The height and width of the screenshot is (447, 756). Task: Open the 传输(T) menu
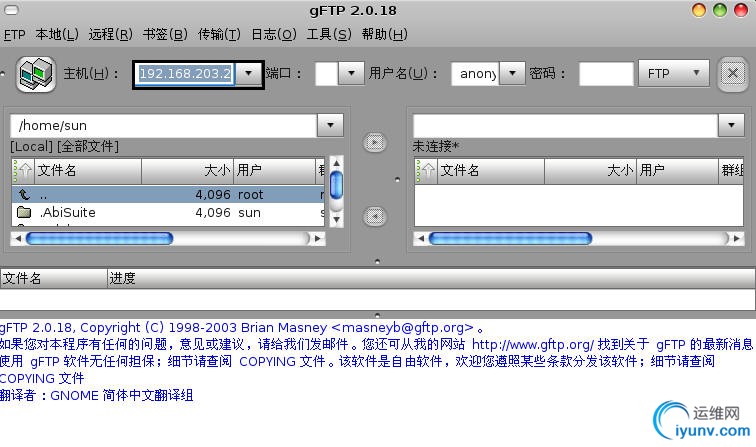pyautogui.click(x=219, y=34)
